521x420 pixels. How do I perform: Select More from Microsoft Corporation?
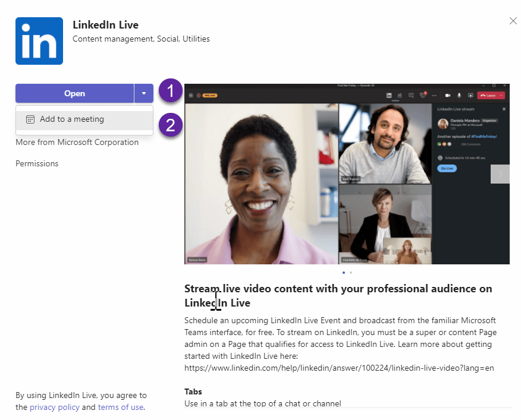[77, 142]
